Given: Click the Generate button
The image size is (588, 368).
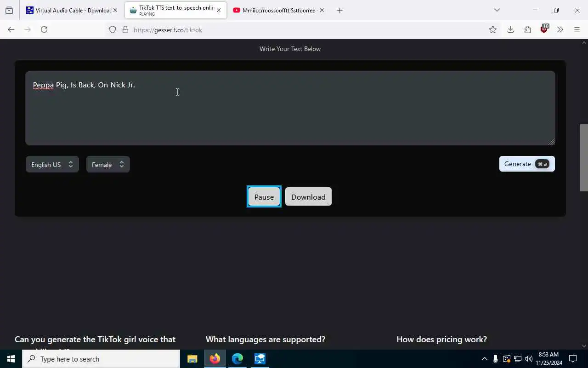Looking at the screenshot, I should 527,164.
